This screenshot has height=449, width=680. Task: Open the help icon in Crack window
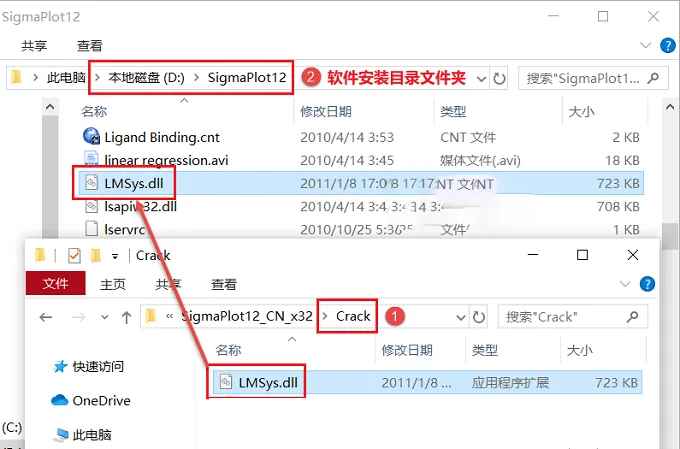(x=647, y=284)
